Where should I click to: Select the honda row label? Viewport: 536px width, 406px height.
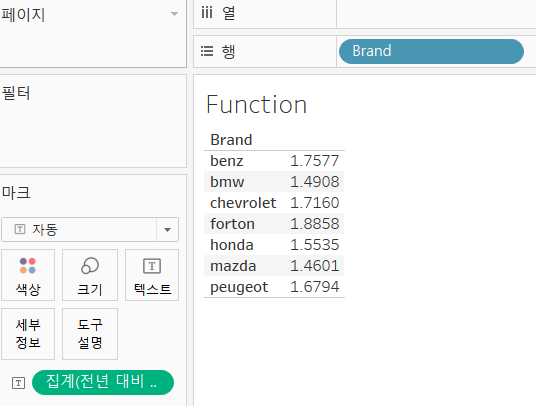pos(232,245)
